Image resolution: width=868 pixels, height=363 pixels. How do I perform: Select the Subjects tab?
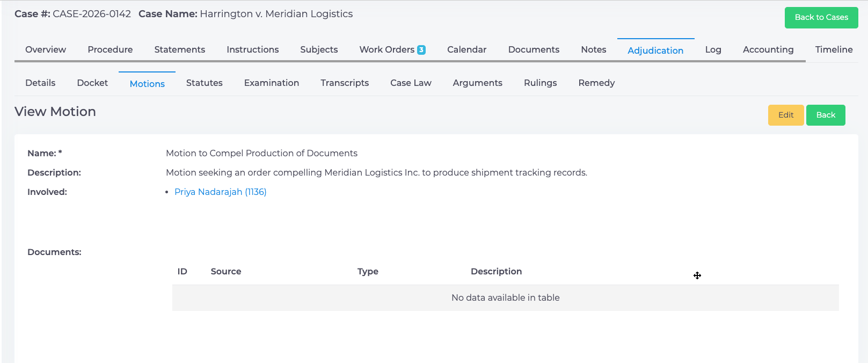tap(319, 49)
